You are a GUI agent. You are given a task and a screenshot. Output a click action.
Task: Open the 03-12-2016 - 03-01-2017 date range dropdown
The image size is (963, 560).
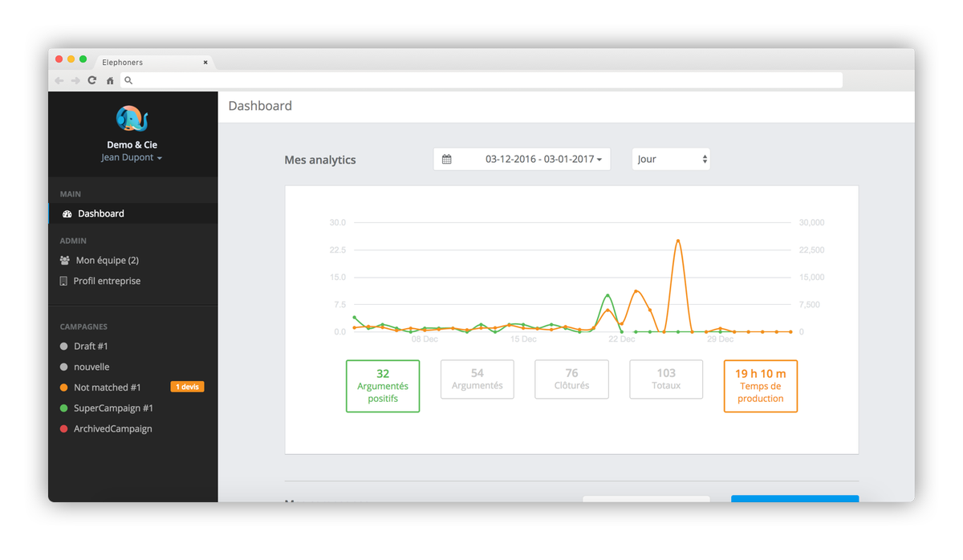(522, 159)
